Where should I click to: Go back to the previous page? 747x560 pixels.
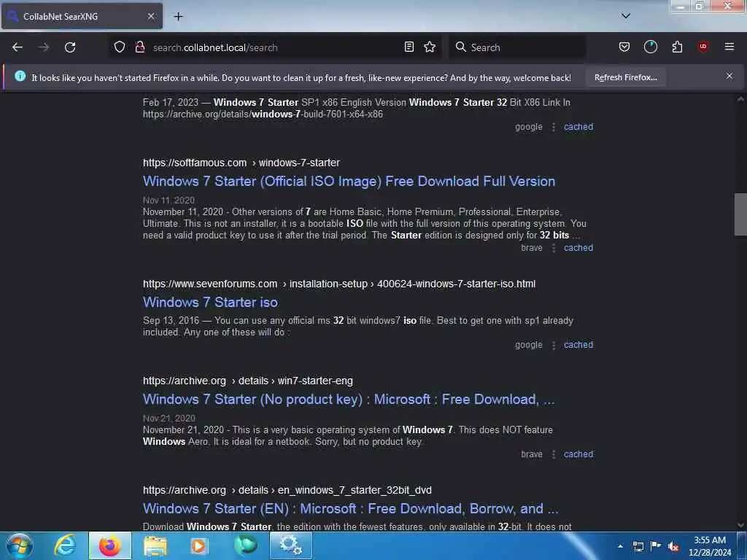point(18,47)
